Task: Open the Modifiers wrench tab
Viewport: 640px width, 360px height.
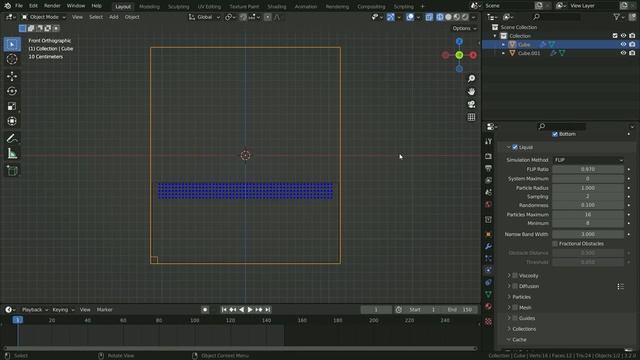Action: coord(488,246)
